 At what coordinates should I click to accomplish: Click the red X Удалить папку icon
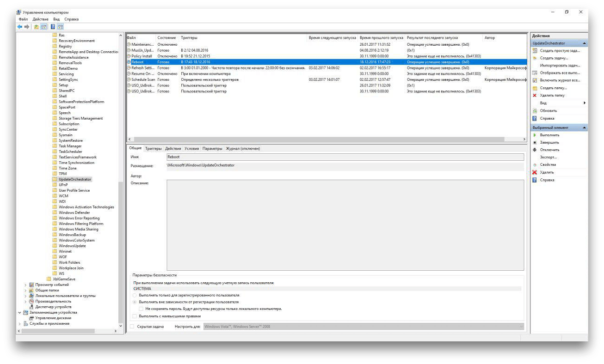(x=535, y=95)
